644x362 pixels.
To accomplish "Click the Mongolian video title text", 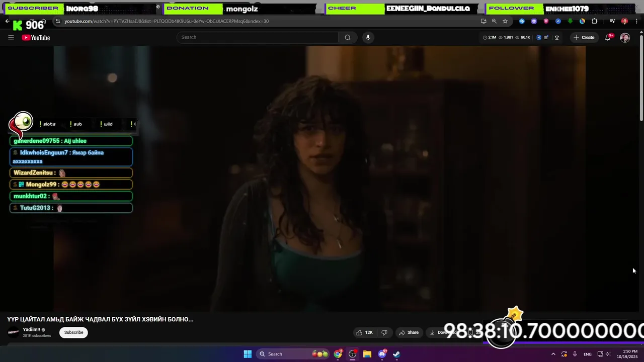I will pos(100,319).
